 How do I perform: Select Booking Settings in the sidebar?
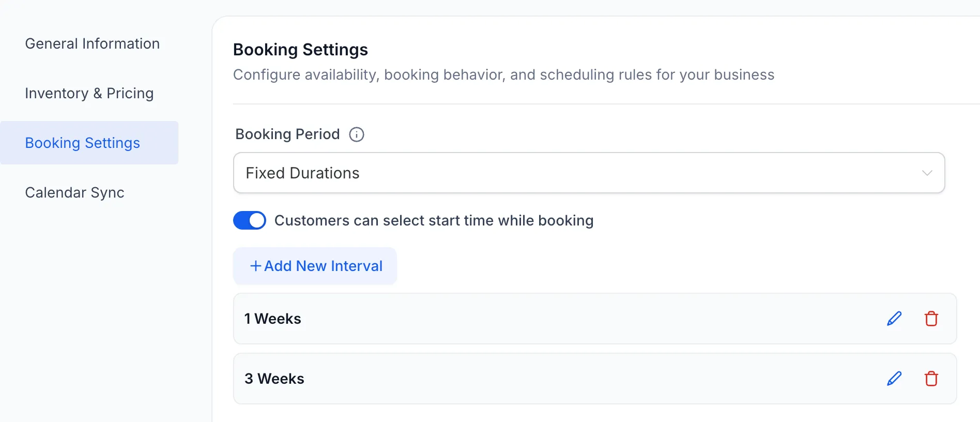[x=82, y=143]
